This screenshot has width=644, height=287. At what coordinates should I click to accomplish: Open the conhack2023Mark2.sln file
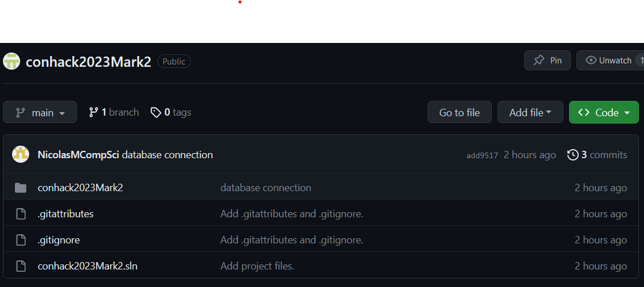(x=87, y=266)
